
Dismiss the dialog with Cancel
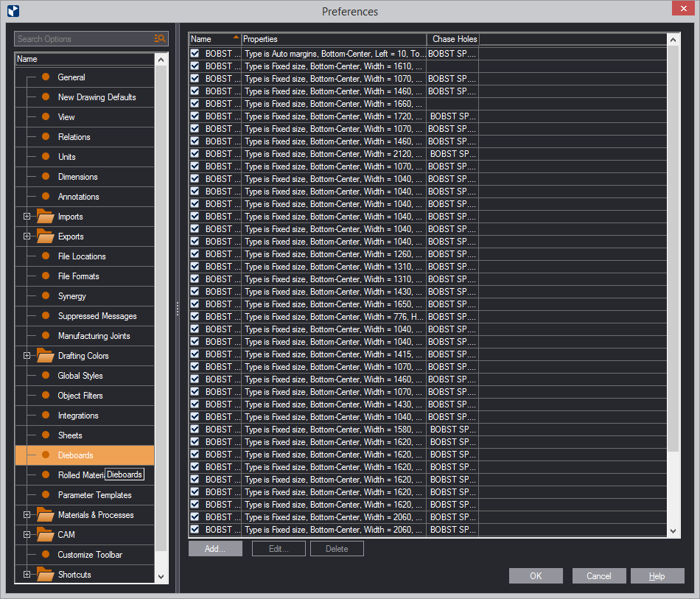coord(598,575)
